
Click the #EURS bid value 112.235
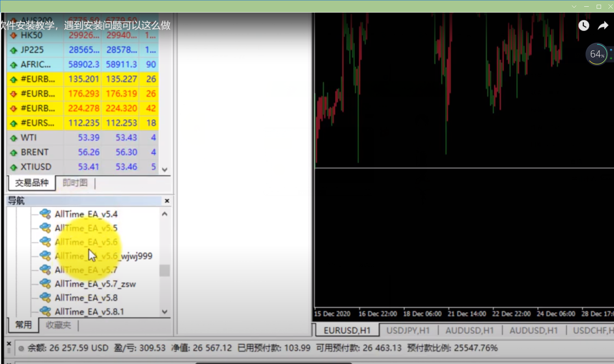pos(84,123)
